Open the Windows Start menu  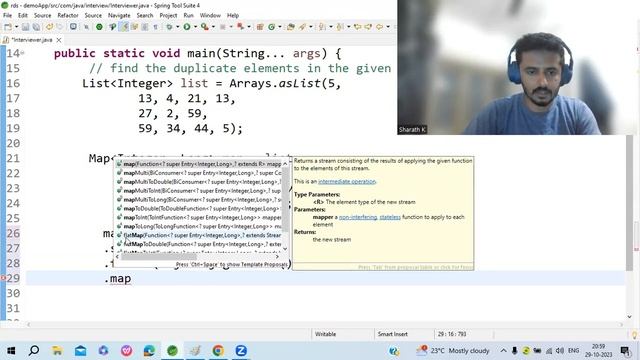coord(11,351)
